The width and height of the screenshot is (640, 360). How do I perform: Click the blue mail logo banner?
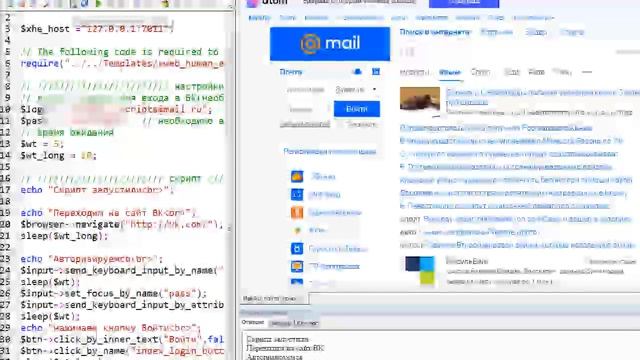pyautogui.click(x=330, y=44)
